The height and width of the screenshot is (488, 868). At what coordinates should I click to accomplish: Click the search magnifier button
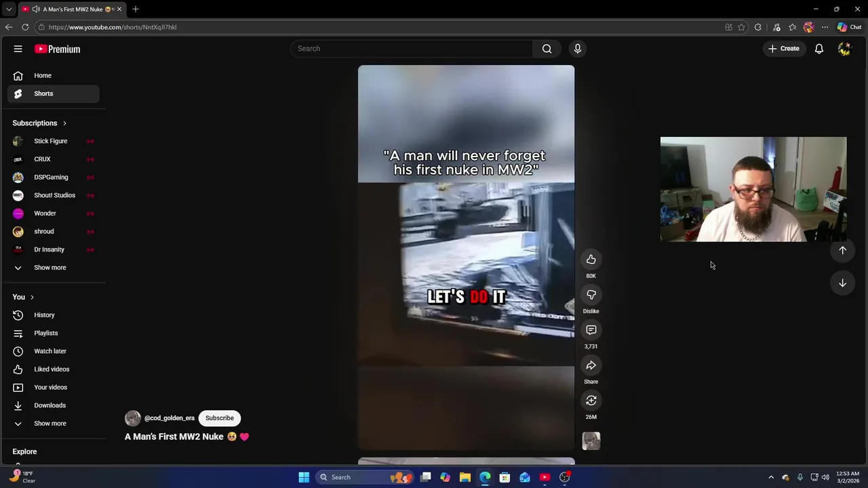tap(547, 49)
